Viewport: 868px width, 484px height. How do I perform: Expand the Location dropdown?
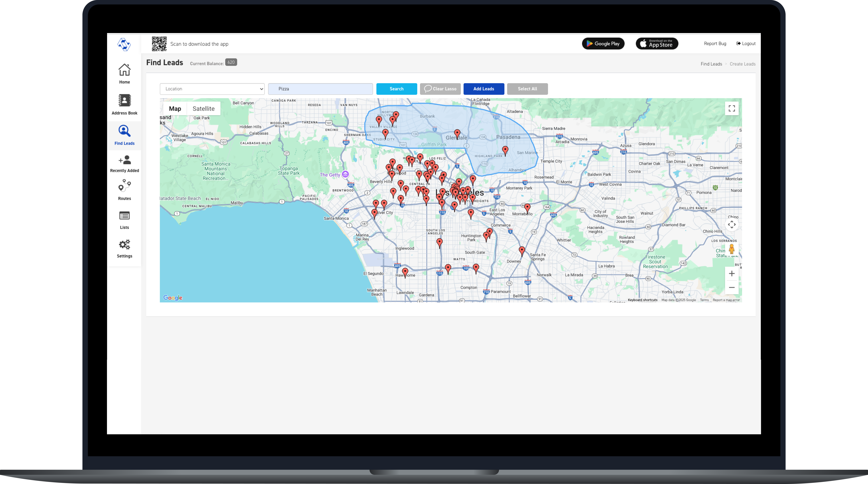tap(212, 89)
